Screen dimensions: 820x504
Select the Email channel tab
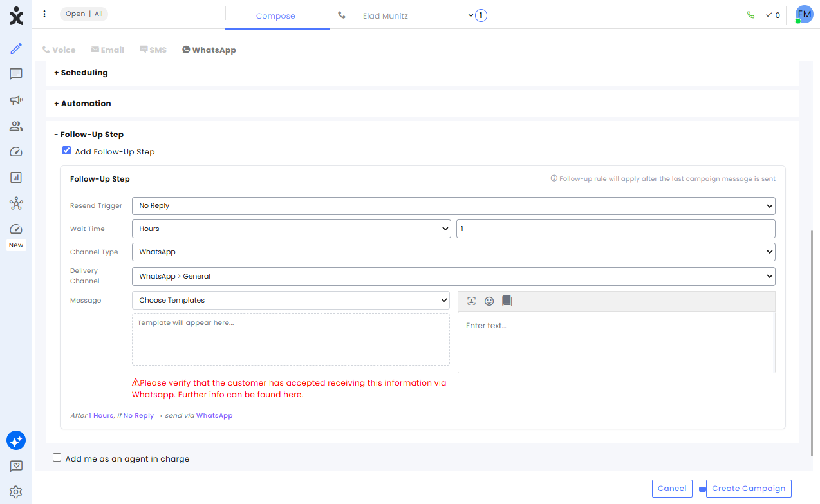(107, 50)
